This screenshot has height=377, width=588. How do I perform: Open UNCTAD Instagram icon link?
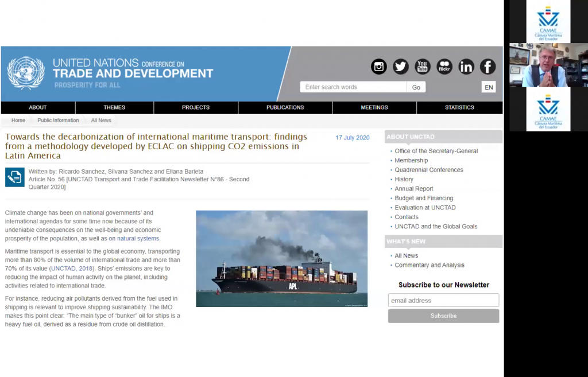point(379,67)
